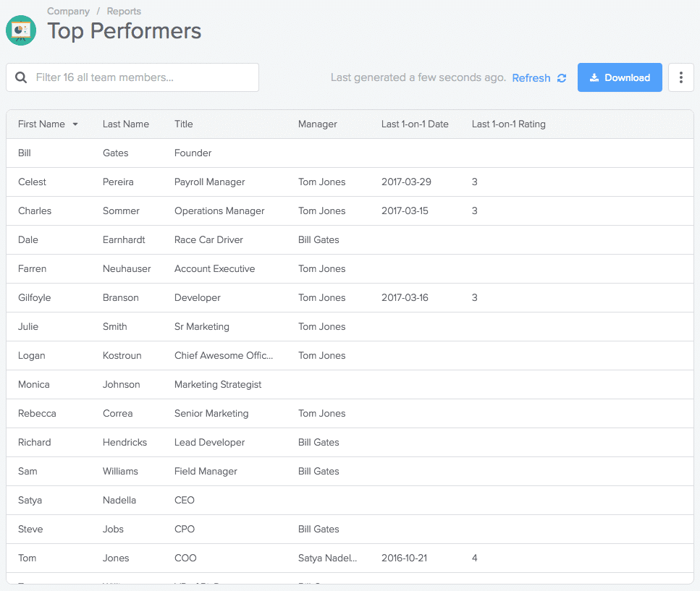Sort by Last Name column header
The height and width of the screenshot is (591, 700).
coord(126,124)
